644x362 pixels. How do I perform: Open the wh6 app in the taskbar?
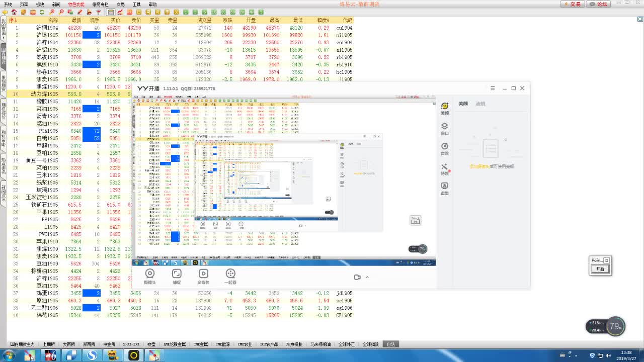(51, 355)
